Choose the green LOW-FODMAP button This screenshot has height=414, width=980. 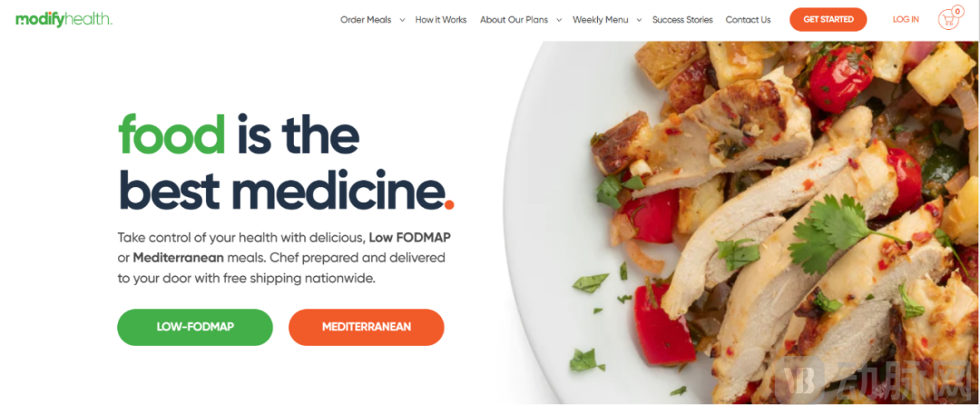[195, 327]
